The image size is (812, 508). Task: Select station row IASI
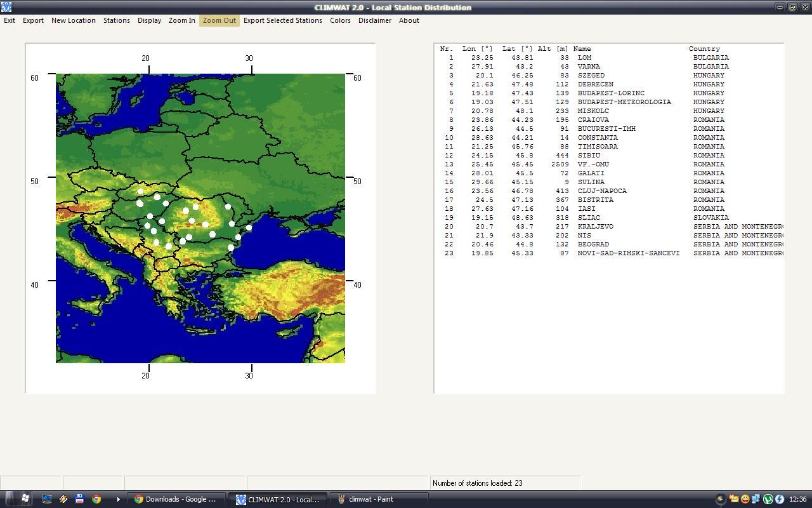tap(609, 208)
